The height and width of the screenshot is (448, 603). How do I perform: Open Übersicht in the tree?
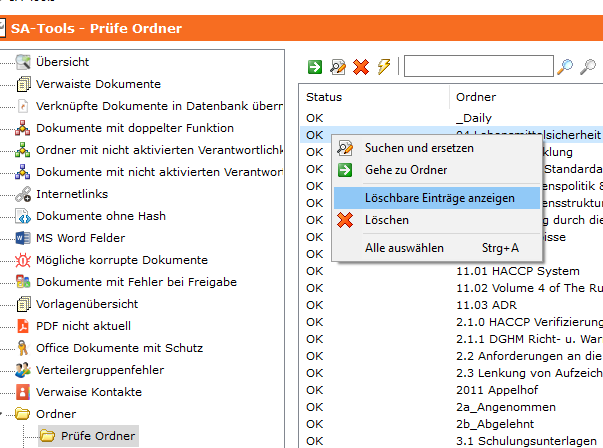(62, 62)
